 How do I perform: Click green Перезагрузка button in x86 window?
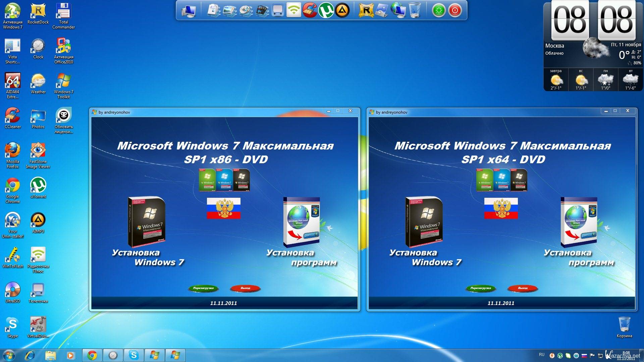[x=203, y=288]
